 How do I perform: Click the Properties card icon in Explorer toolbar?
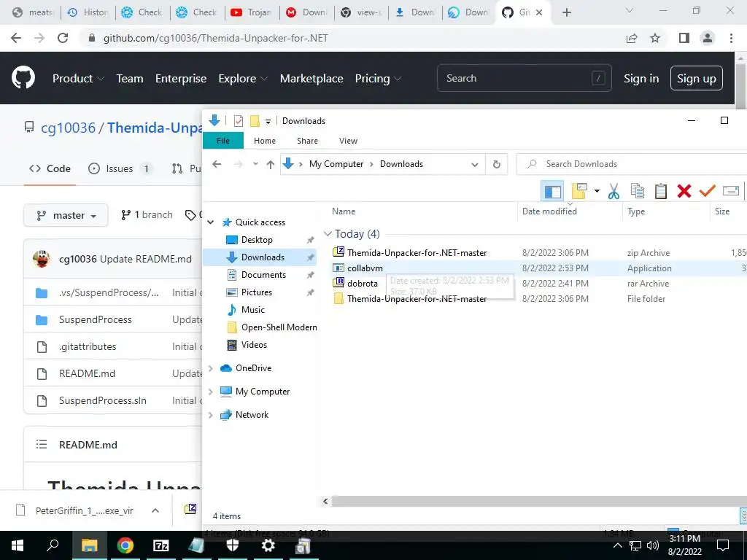tap(730, 191)
